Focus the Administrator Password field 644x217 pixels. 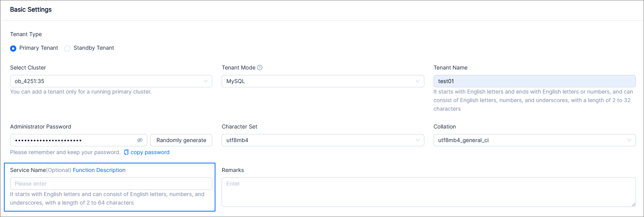click(74, 140)
